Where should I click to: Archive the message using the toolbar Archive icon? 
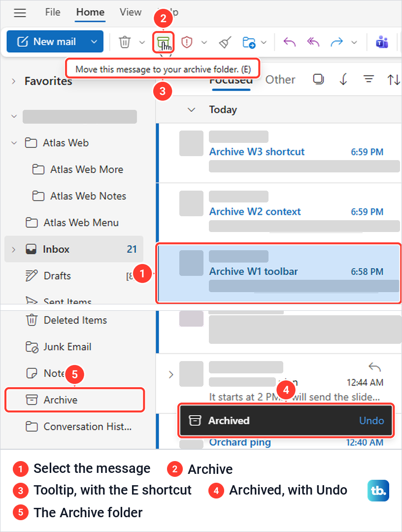point(163,42)
